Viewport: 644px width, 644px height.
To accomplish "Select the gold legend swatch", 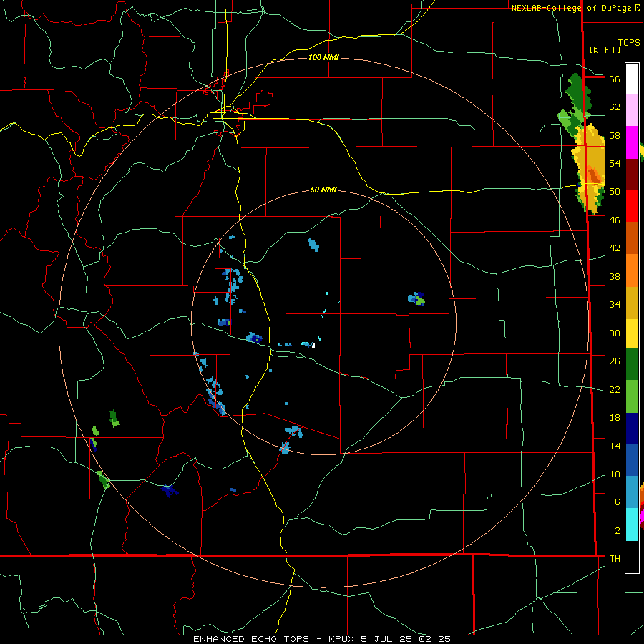I will (x=632, y=303).
